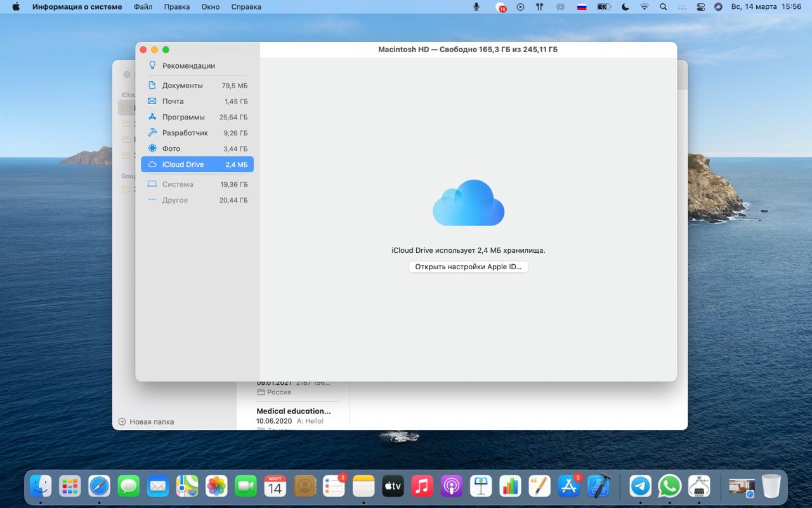Select Разработчик storage category

[x=197, y=133]
